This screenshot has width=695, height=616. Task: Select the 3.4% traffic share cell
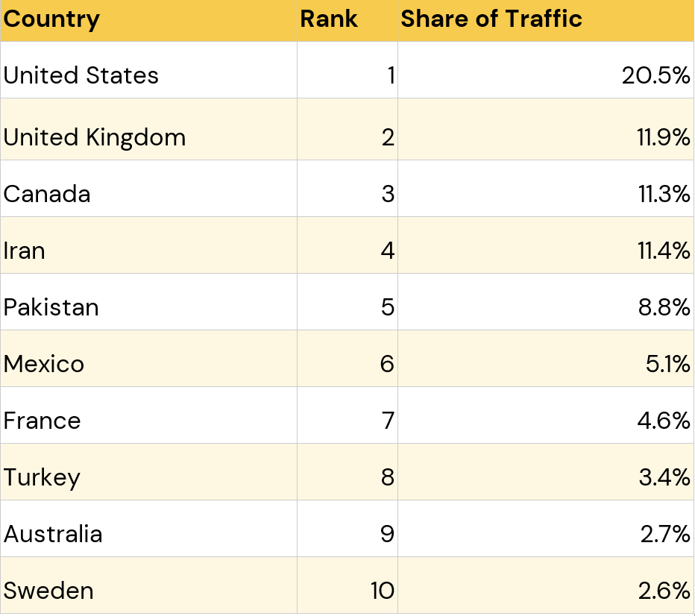(664, 477)
